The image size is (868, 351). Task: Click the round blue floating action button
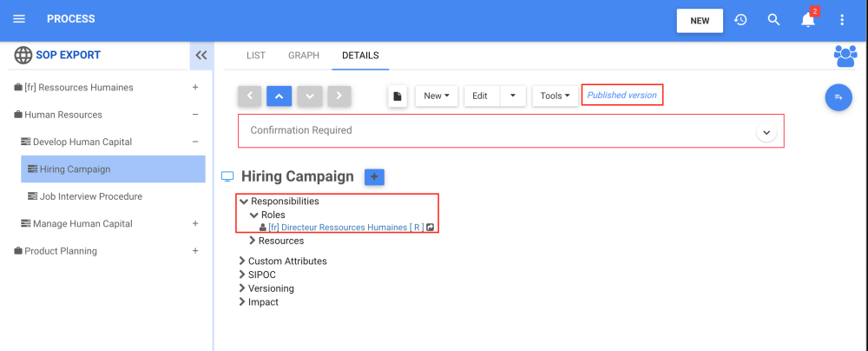(838, 97)
